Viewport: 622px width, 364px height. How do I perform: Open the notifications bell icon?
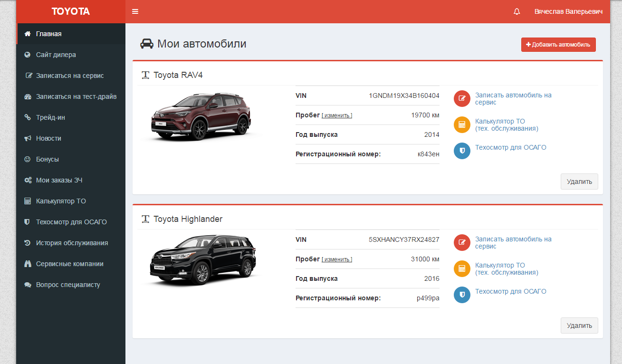(x=517, y=11)
